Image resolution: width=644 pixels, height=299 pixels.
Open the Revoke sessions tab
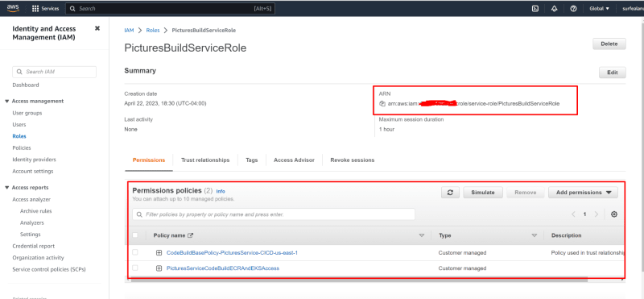click(353, 160)
